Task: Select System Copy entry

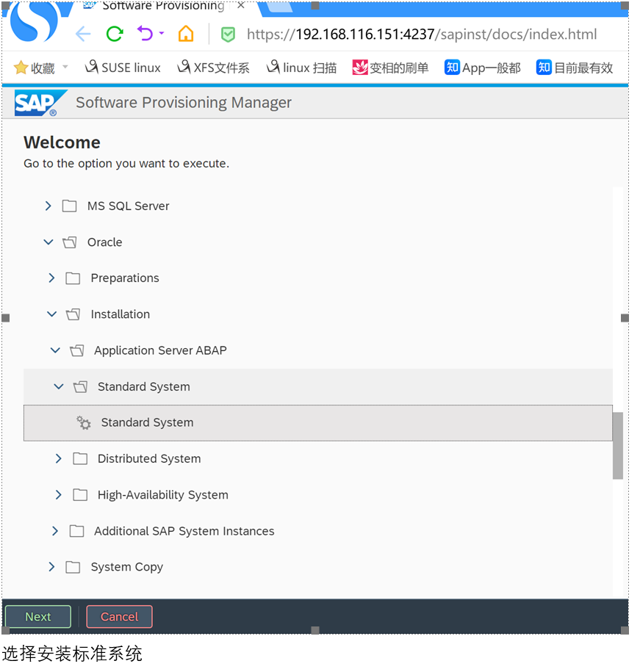Action: point(127,567)
